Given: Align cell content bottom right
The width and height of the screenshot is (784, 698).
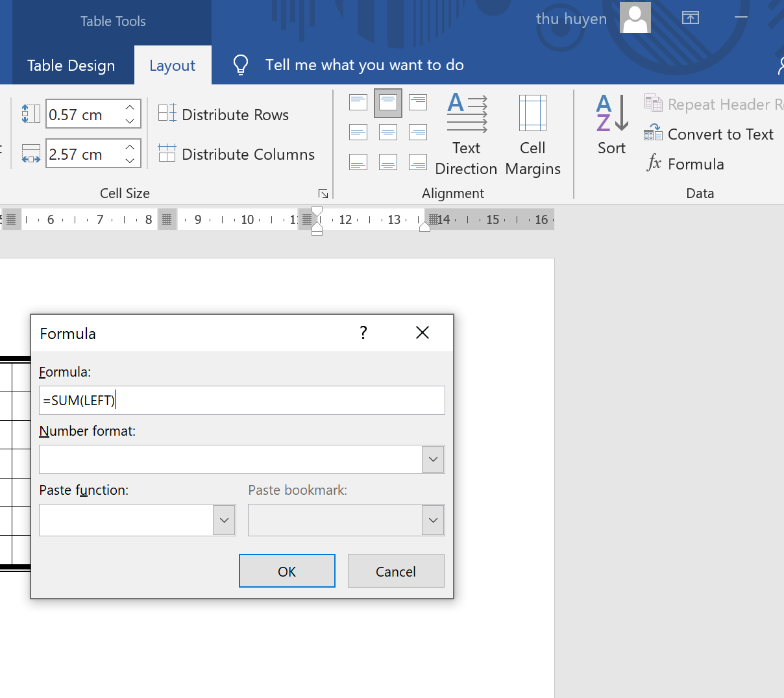Looking at the screenshot, I should (x=418, y=162).
